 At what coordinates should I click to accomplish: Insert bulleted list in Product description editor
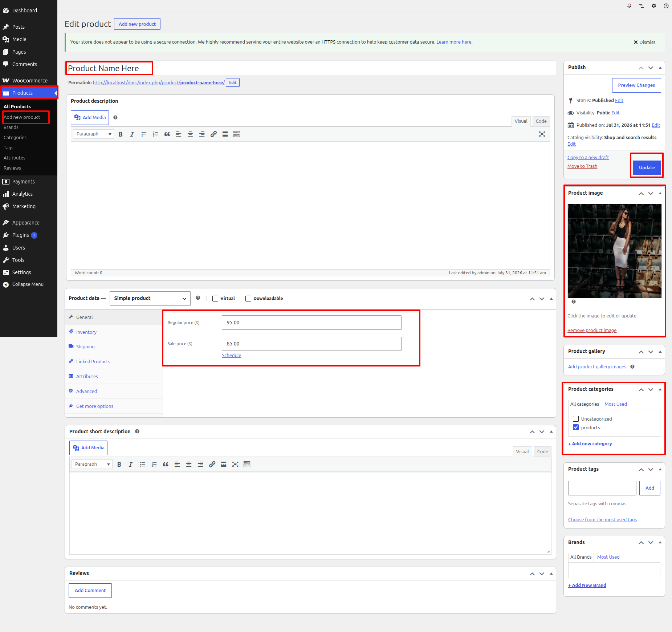coord(144,134)
